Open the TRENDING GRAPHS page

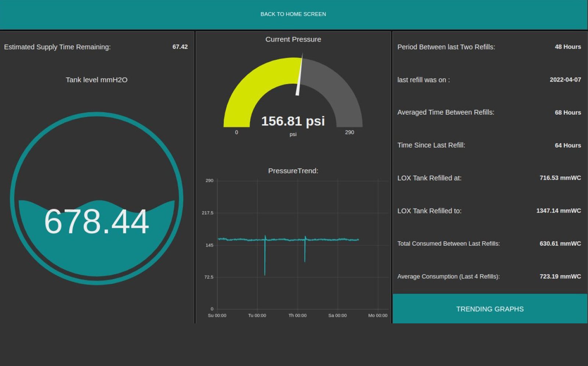(x=490, y=309)
